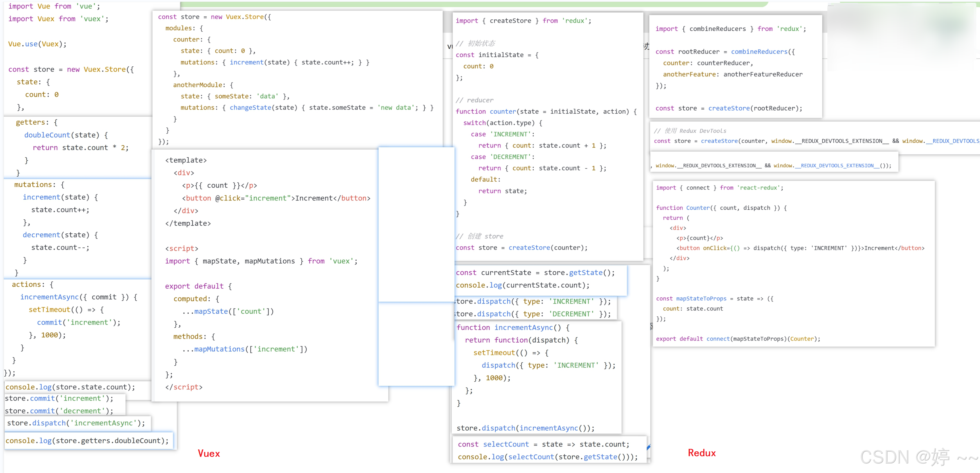Click the partially hidden blue pencil icon
Image resolution: width=980 pixels, height=473 pixels.
point(648,447)
